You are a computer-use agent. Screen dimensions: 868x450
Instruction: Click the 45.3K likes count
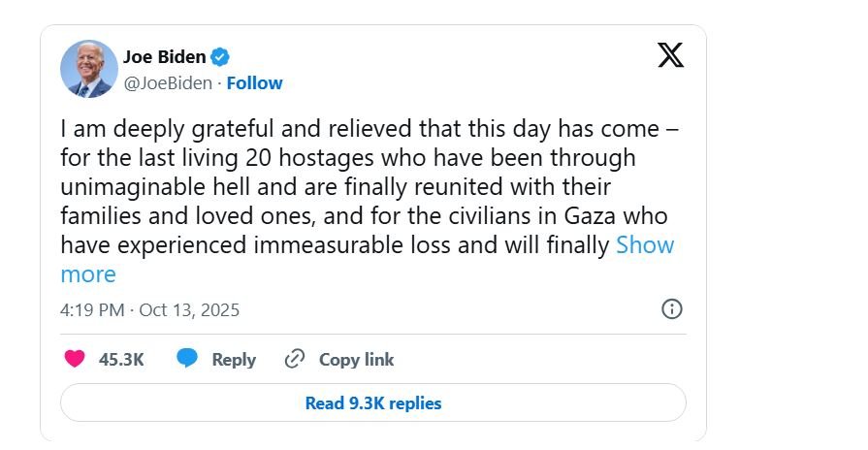pos(121,359)
